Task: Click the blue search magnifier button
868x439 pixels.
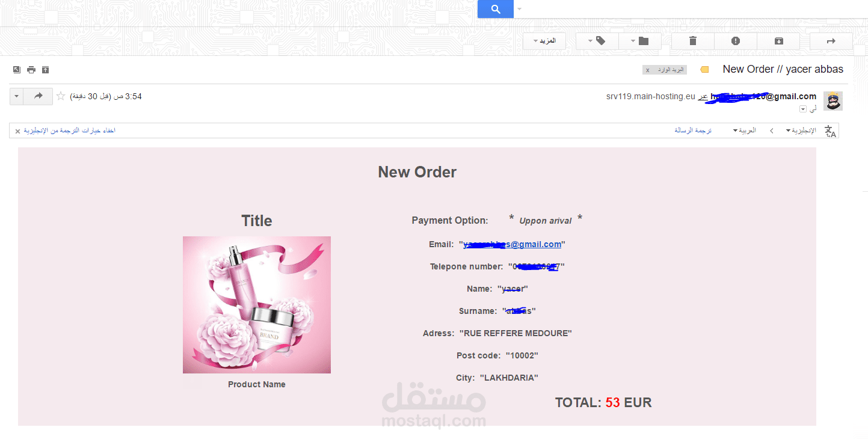Action: click(x=495, y=9)
